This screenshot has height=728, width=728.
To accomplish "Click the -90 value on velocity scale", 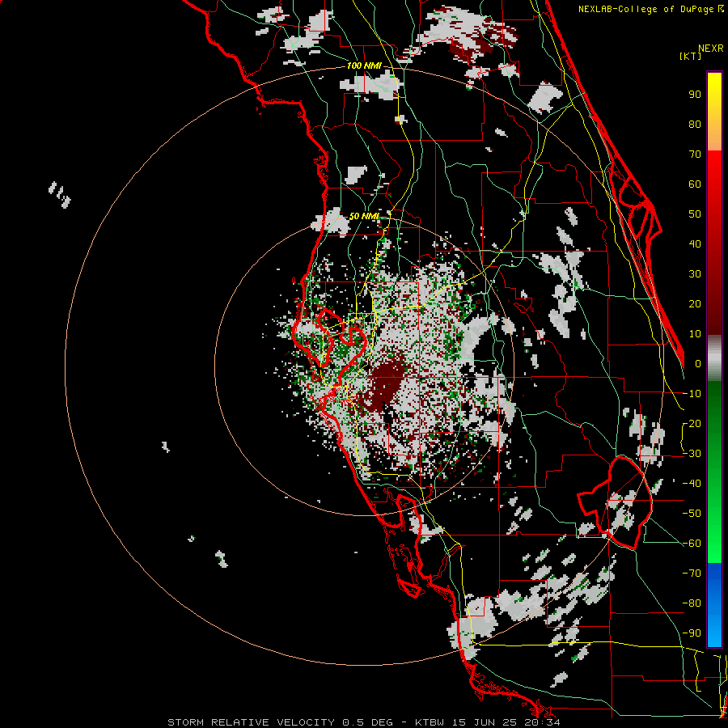I will pyautogui.click(x=692, y=633).
